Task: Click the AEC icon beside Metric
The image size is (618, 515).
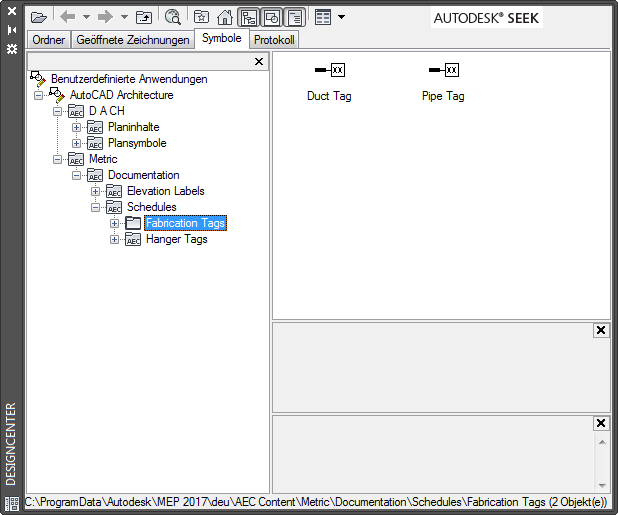Action: pyautogui.click(x=76, y=159)
